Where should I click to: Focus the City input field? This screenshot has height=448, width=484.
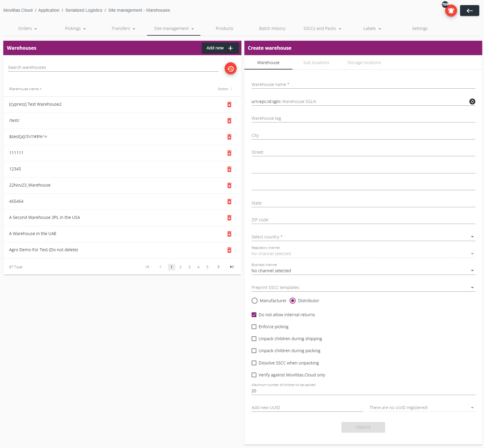[x=363, y=135]
